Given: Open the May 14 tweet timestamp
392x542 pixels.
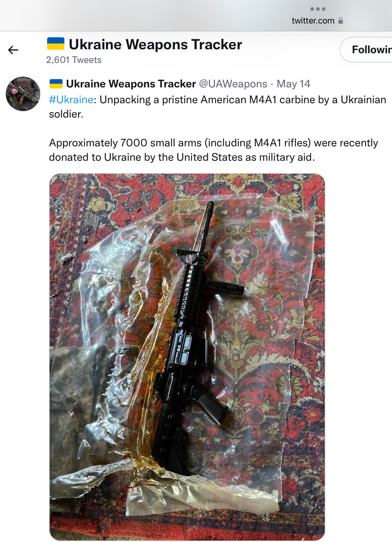Looking at the screenshot, I should (x=293, y=84).
